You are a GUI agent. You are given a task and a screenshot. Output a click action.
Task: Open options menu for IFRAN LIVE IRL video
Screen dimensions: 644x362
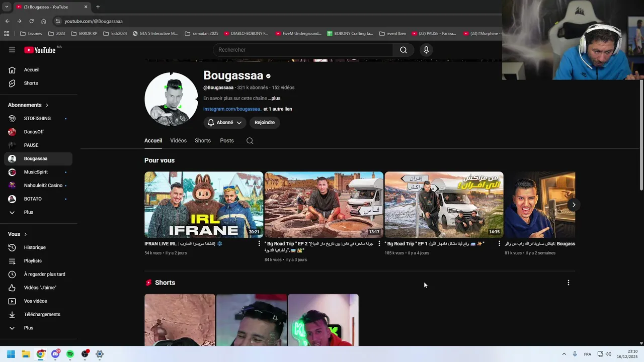pyautogui.click(x=260, y=244)
